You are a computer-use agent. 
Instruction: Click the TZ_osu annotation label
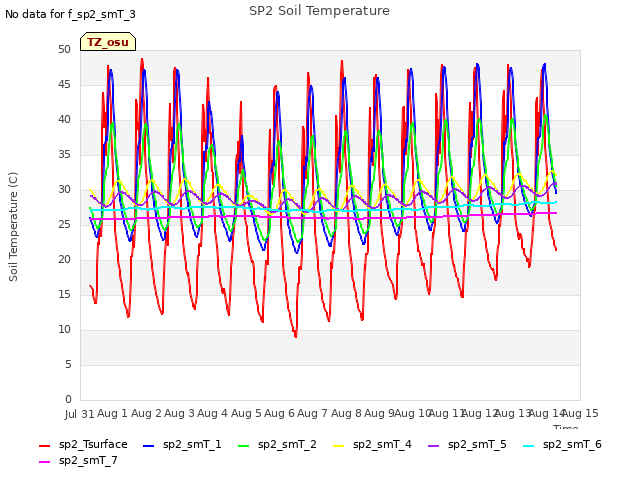pyautogui.click(x=108, y=42)
